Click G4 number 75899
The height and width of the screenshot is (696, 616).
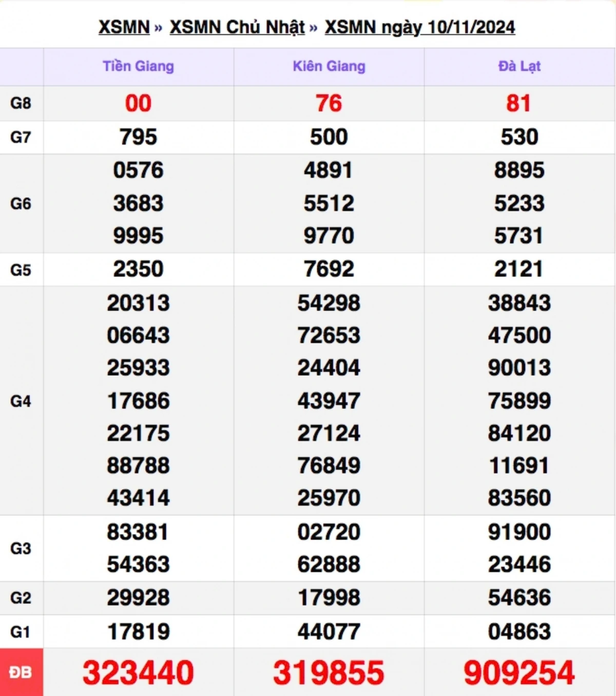pyautogui.click(x=519, y=401)
